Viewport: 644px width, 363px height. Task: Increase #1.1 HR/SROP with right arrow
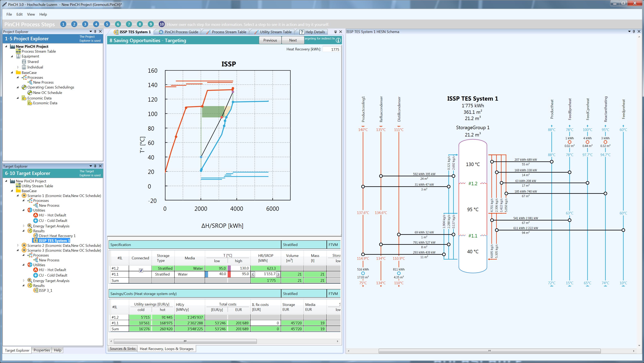(x=278, y=274)
